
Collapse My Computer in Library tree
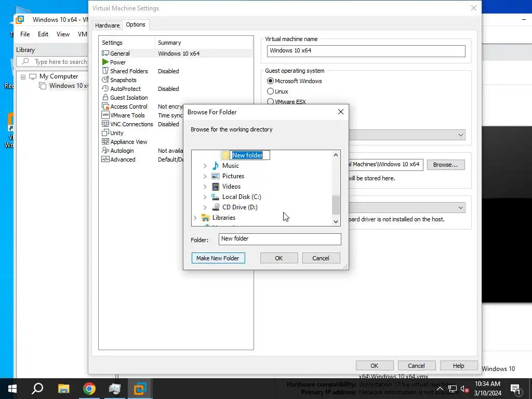click(x=23, y=77)
